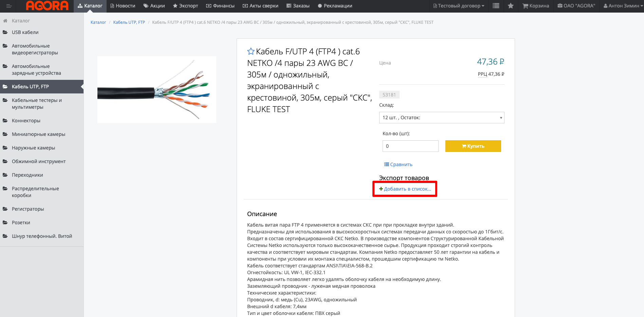644x317 pixels.
Task: Select the Коннекторы category in sidebar
Action: coord(26,121)
